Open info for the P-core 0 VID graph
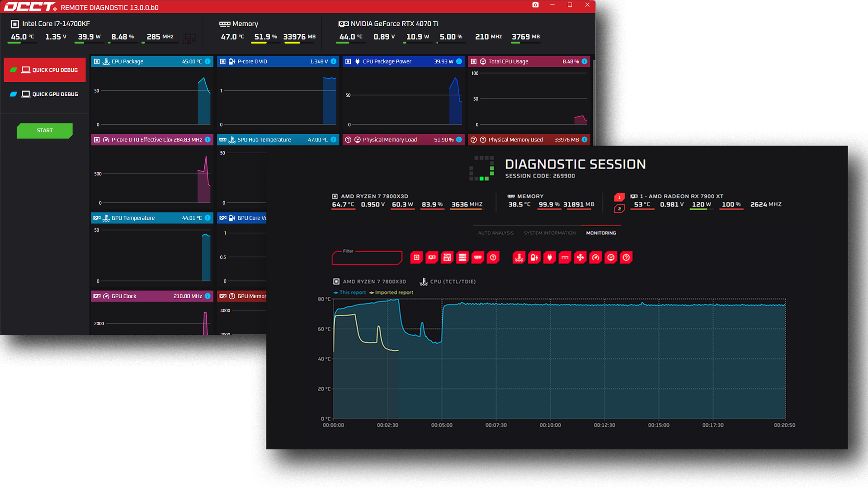This screenshot has height=488, width=868. pos(334,61)
